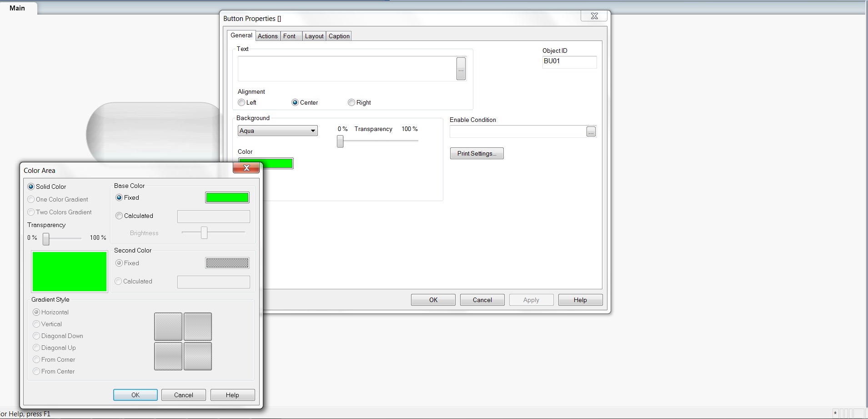Select One Color Gradient option
The height and width of the screenshot is (419, 868).
(x=58, y=199)
